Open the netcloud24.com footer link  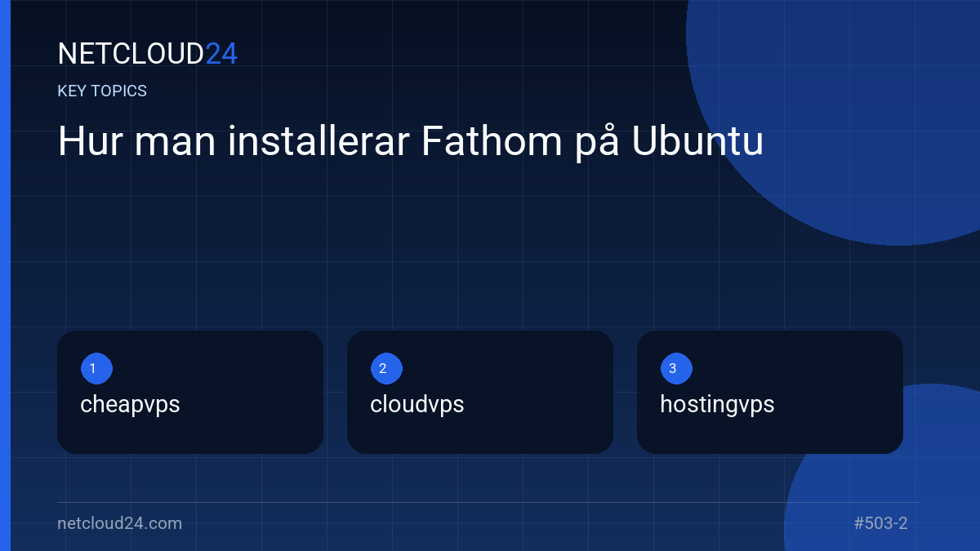click(120, 523)
